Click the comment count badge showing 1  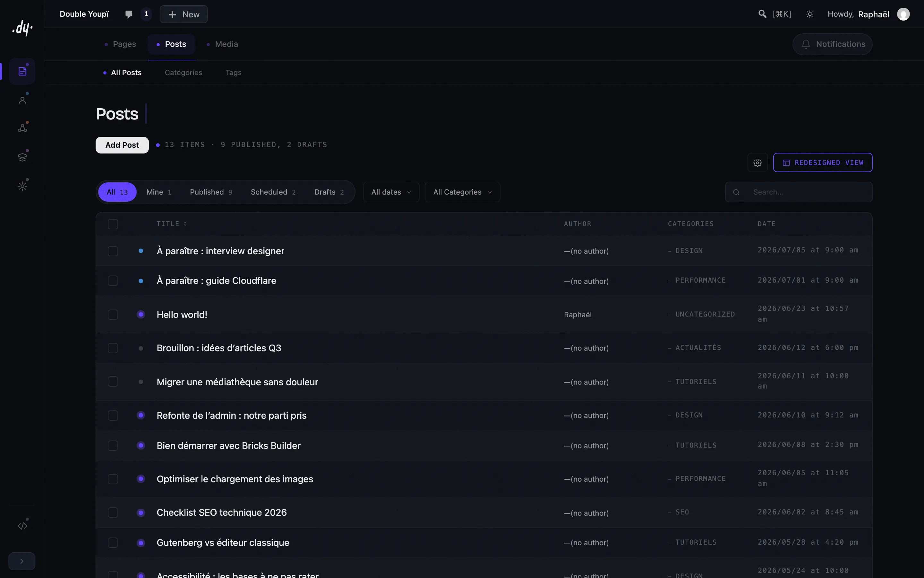coord(146,14)
